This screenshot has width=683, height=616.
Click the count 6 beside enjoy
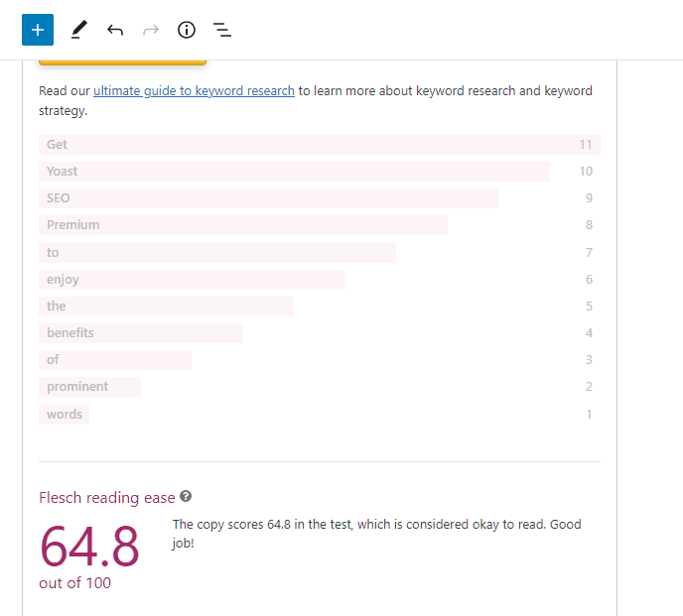click(x=589, y=280)
